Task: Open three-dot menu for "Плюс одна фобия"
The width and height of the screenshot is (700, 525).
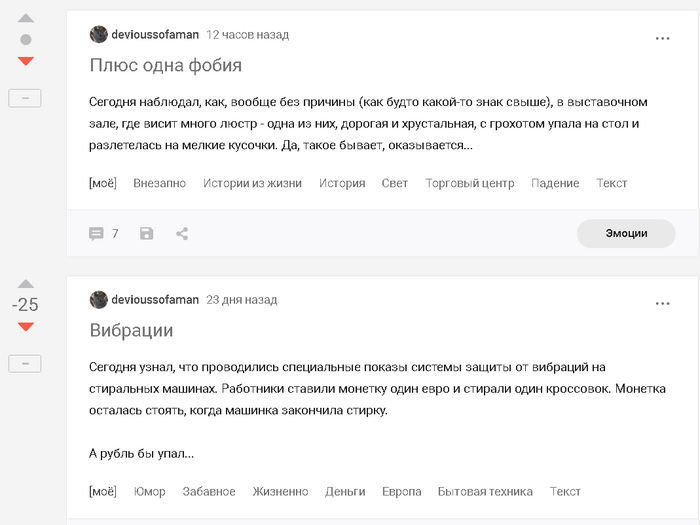Action: tap(662, 38)
